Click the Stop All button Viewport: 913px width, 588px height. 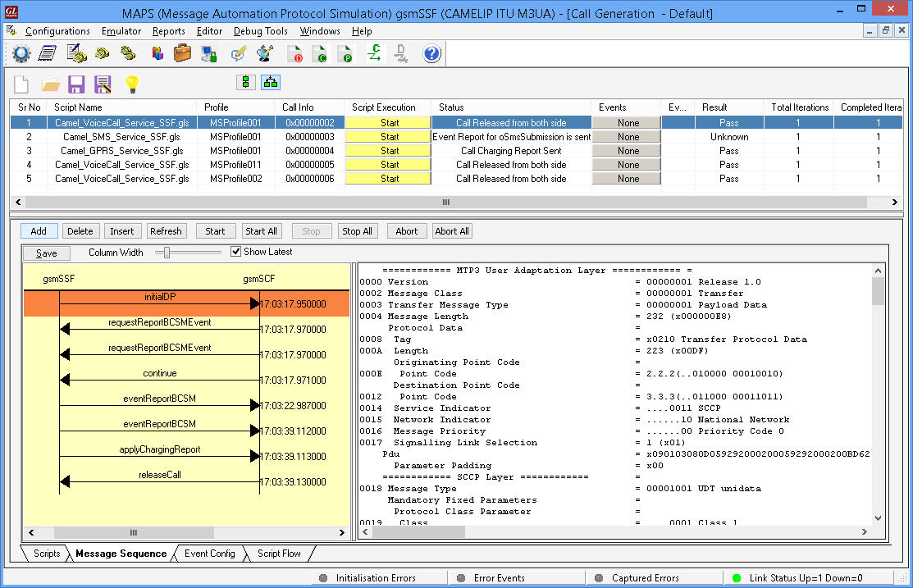click(357, 231)
